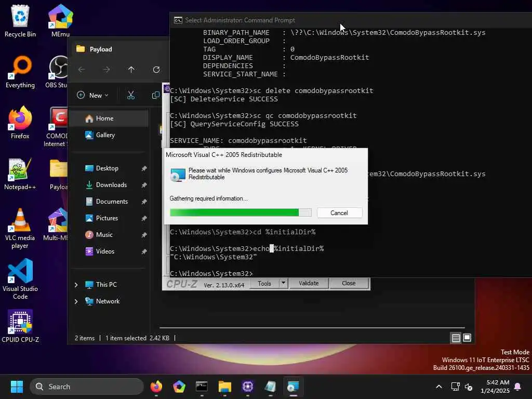The image size is (532, 399).
Task: Open OBS Studio desktop shortcut
Action: [x=56, y=72]
